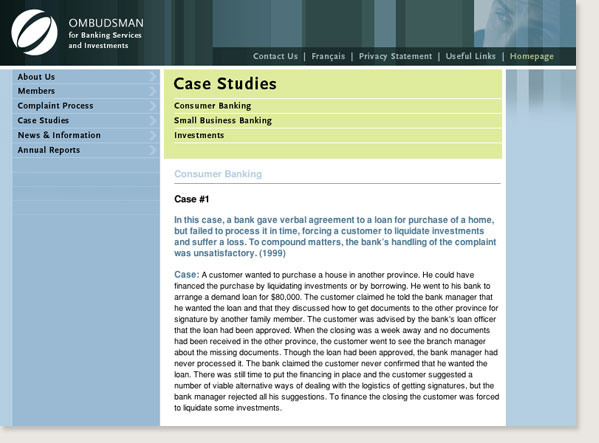Image resolution: width=599 pixels, height=443 pixels.
Task: Click the arrow beside News & Information
Action: click(153, 135)
